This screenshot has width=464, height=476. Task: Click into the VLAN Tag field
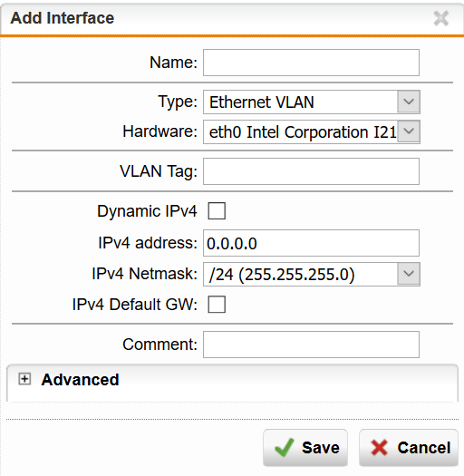coord(312,171)
